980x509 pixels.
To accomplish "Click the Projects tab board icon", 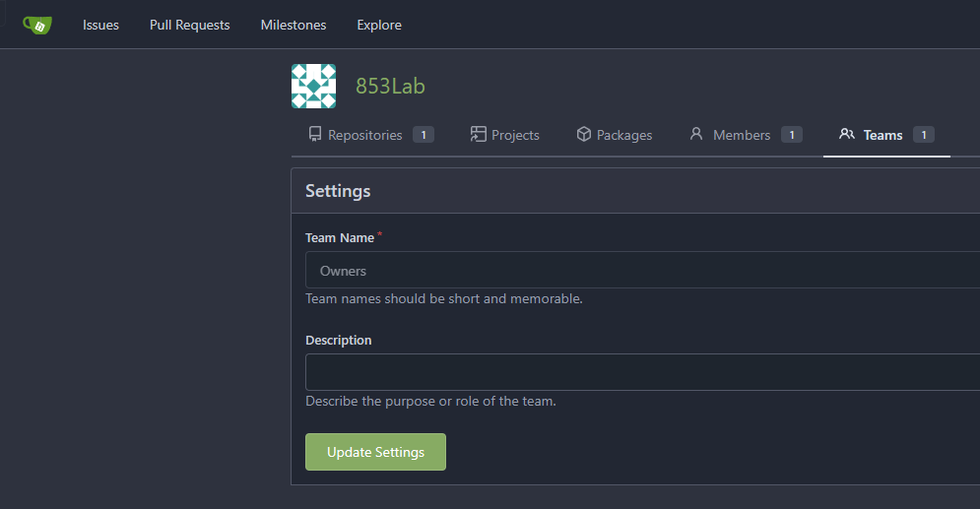I will (x=478, y=134).
